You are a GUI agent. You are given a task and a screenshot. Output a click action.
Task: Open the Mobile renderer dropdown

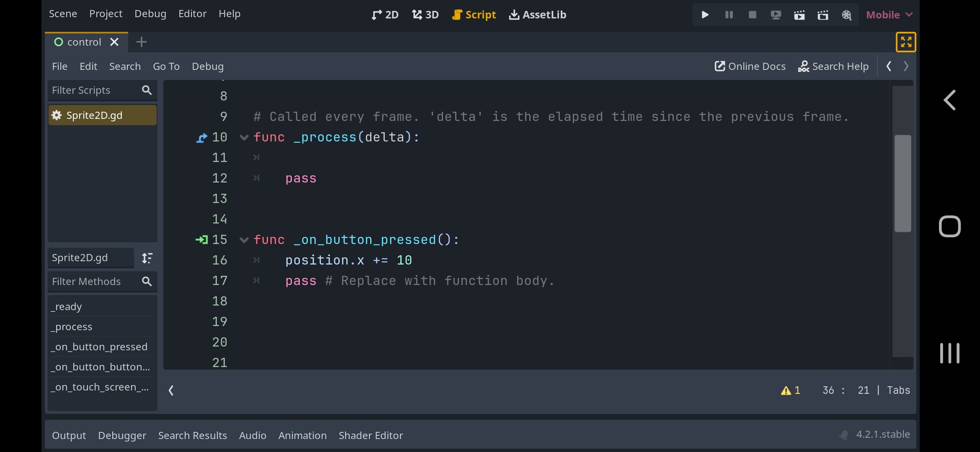click(889, 15)
